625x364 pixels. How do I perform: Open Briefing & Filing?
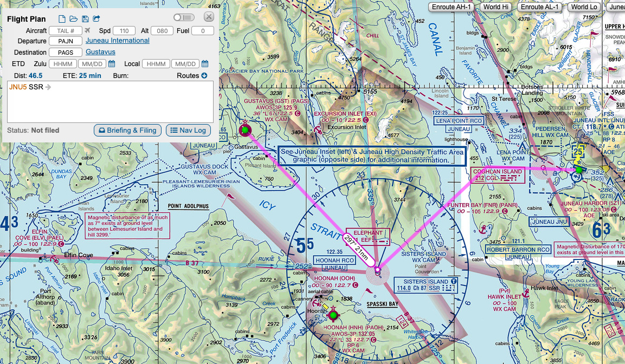click(127, 130)
